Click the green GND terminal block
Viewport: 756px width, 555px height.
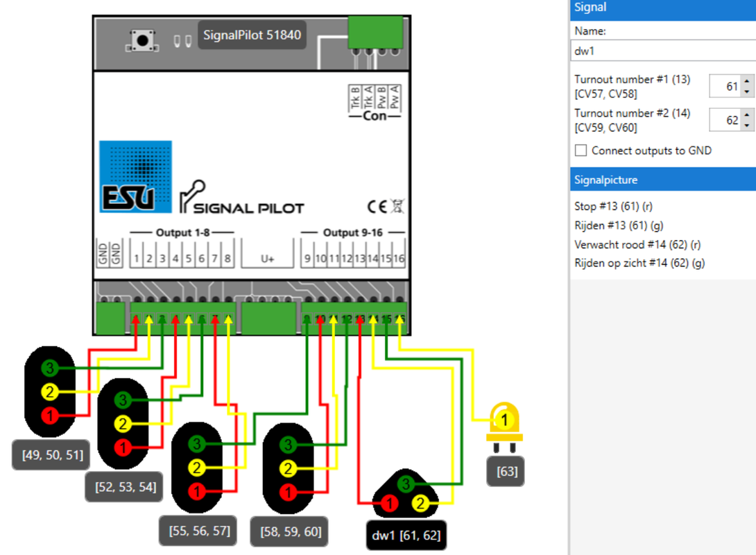pyautogui.click(x=111, y=317)
